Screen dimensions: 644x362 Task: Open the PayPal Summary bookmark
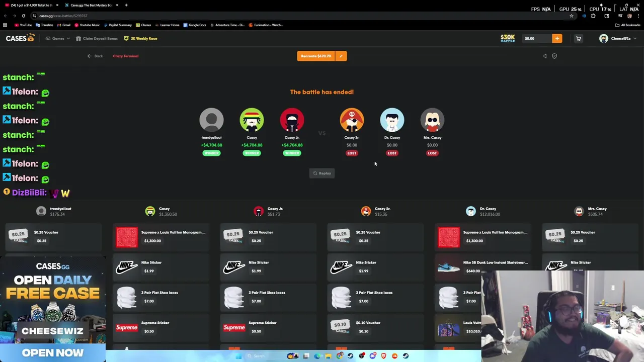[x=118, y=25]
